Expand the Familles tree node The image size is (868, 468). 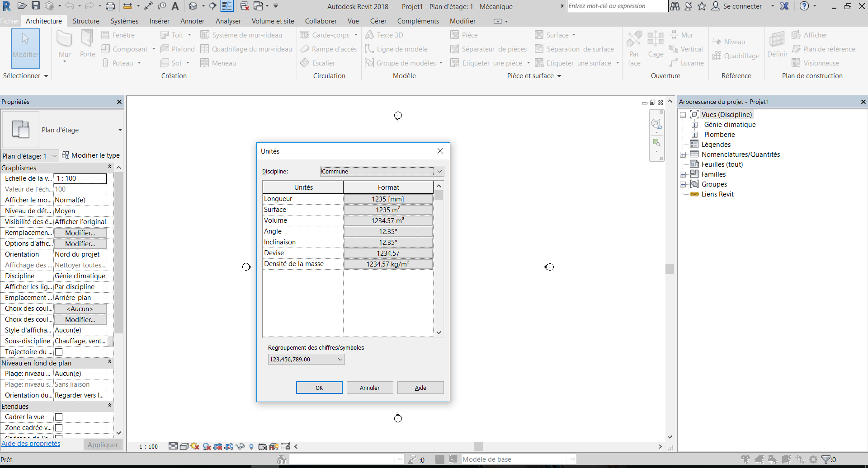click(x=683, y=174)
